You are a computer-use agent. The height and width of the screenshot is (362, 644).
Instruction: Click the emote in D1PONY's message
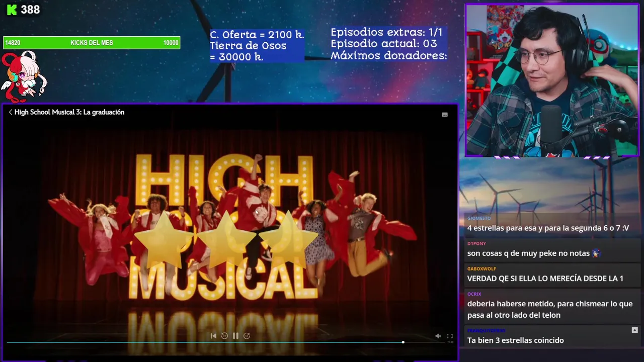(x=596, y=253)
